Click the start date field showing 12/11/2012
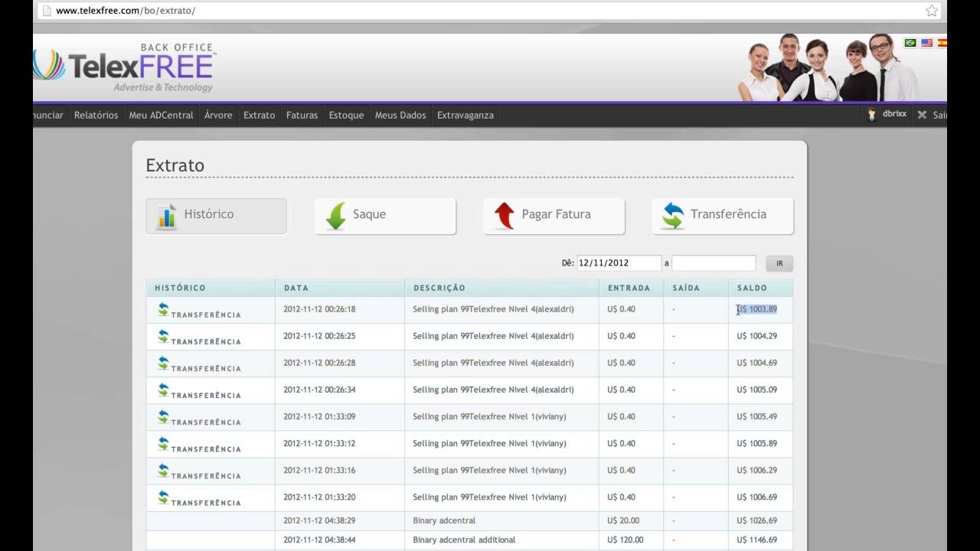 click(x=619, y=262)
